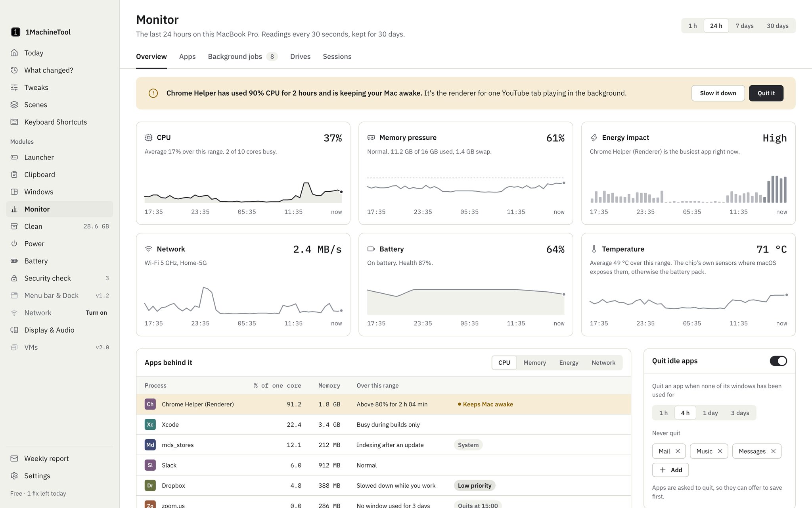Switch to the Apps tab
This screenshot has height=508, width=812.
pyautogui.click(x=187, y=57)
